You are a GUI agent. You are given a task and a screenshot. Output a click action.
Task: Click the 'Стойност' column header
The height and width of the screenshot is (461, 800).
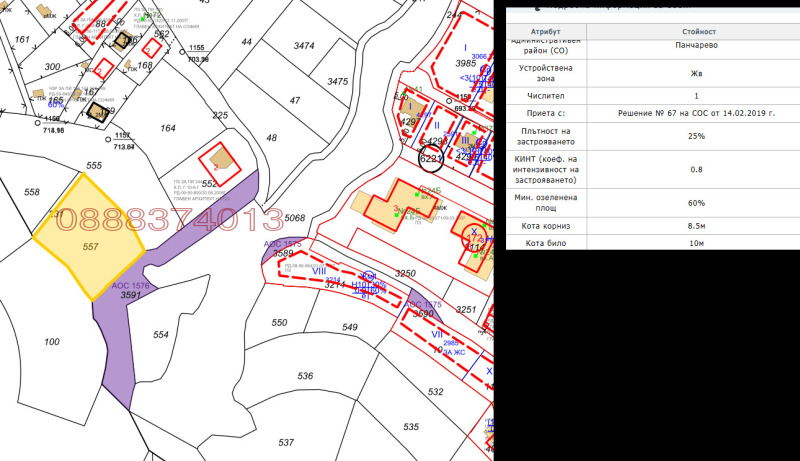[696, 31]
